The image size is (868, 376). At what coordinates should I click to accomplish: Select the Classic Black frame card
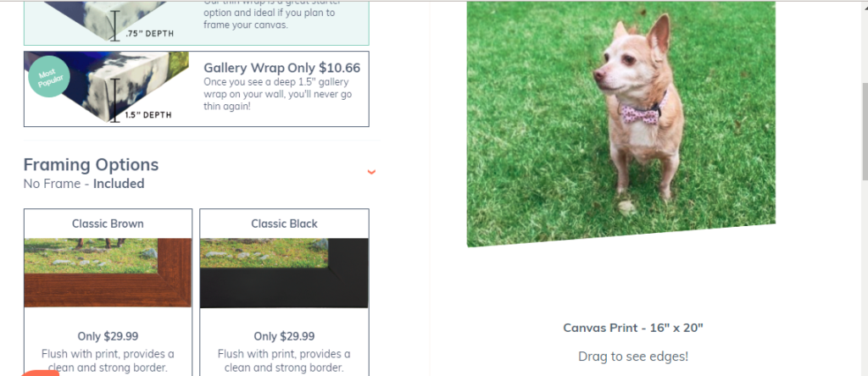[284, 292]
